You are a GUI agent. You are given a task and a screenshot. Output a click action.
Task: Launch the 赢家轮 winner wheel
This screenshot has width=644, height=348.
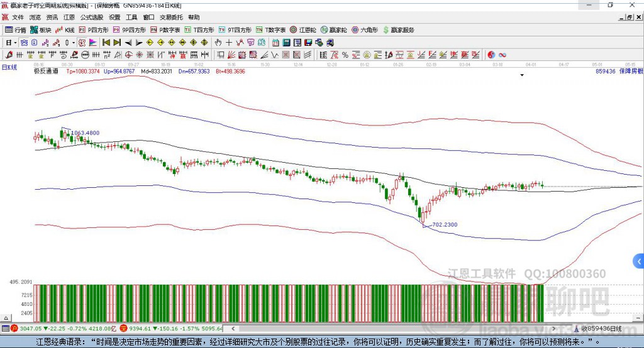point(333,30)
